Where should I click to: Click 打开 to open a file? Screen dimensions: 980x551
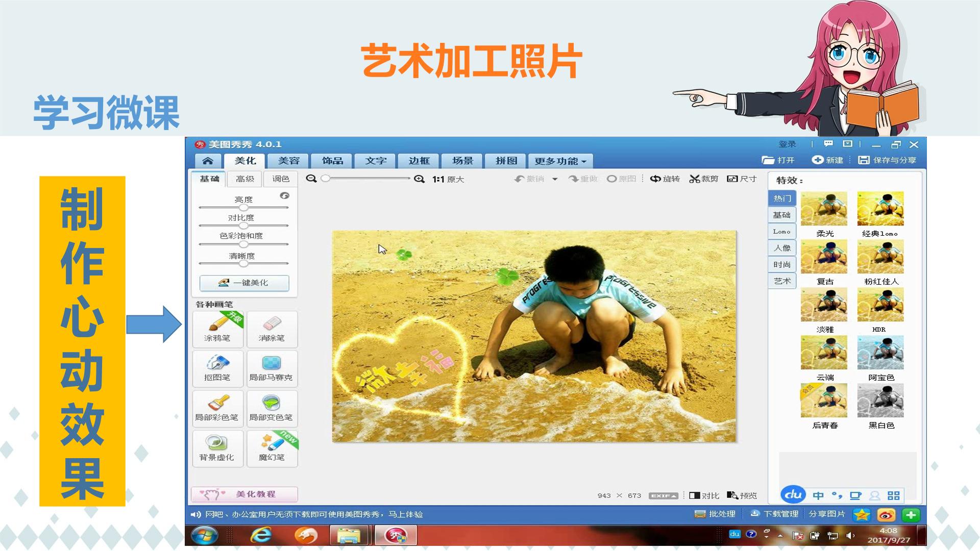pyautogui.click(x=778, y=160)
